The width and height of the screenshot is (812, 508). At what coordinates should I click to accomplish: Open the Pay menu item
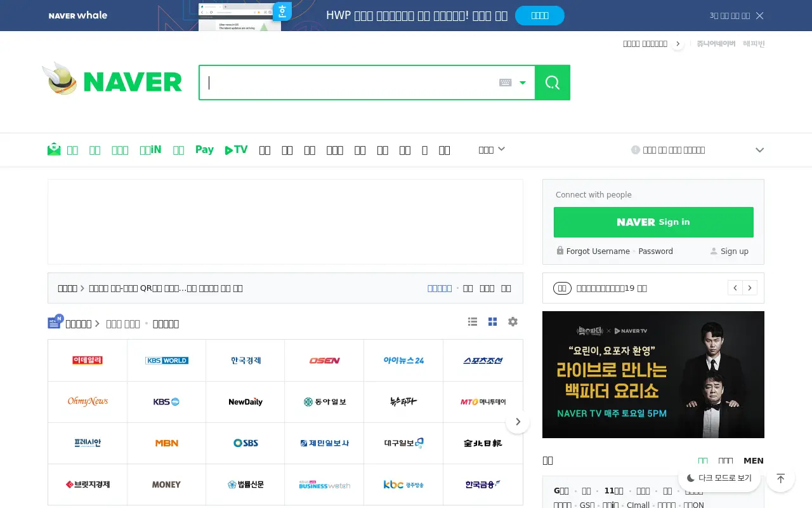[204, 150]
